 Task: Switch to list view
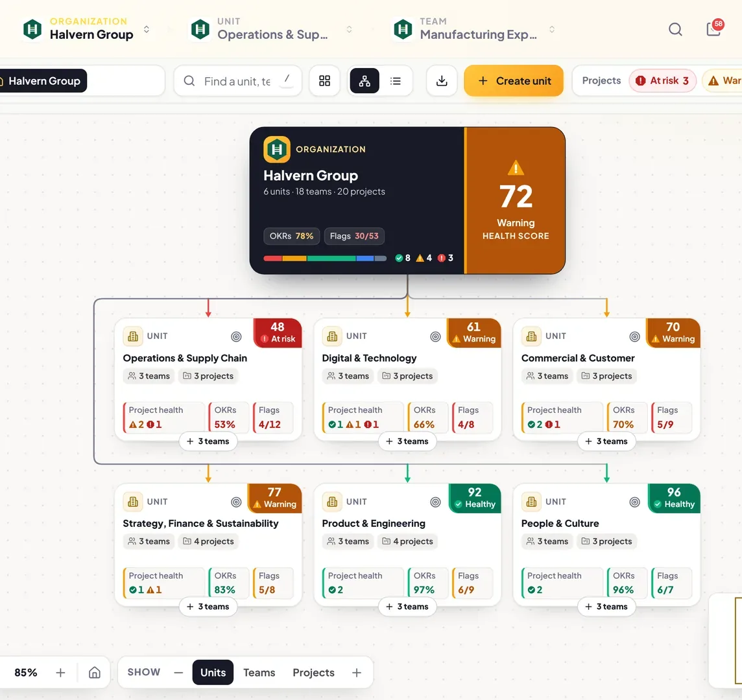(x=396, y=81)
